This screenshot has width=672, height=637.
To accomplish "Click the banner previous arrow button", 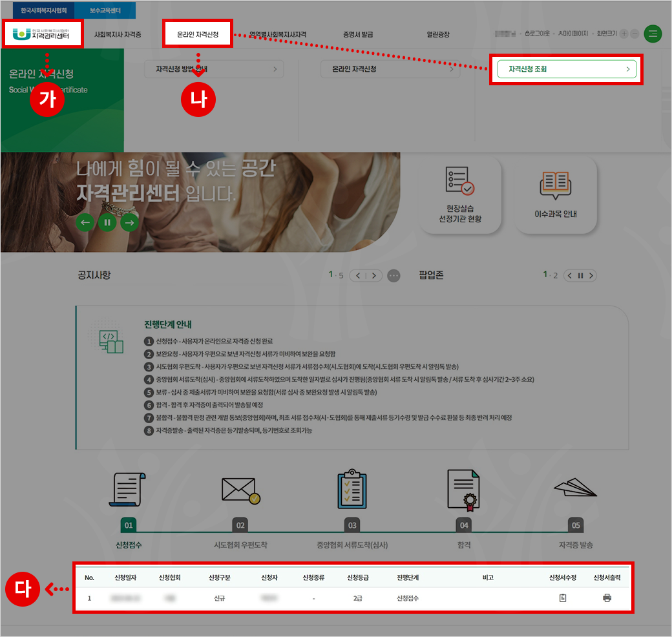I will tap(85, 223).
